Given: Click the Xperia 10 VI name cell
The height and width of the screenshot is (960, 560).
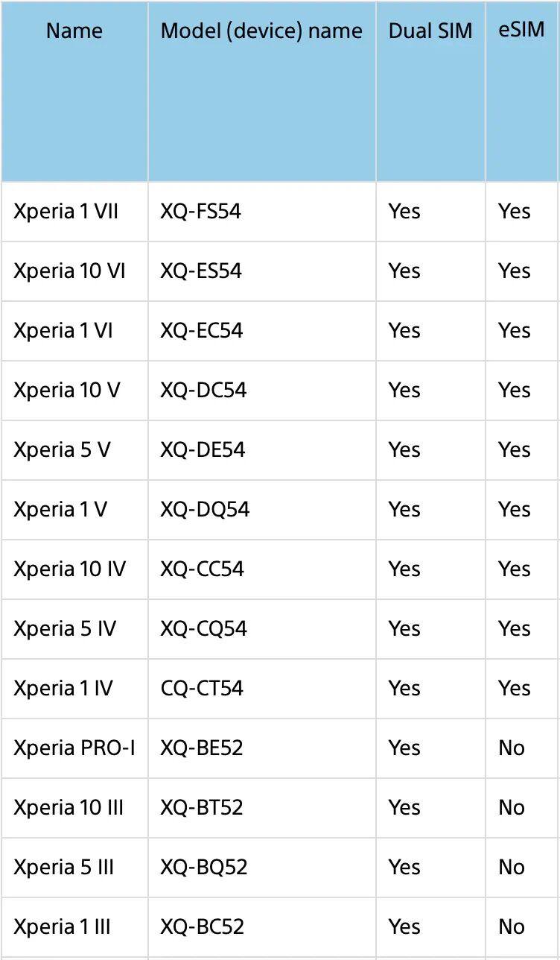Looking at the screenshot, I should coord(69,271).
